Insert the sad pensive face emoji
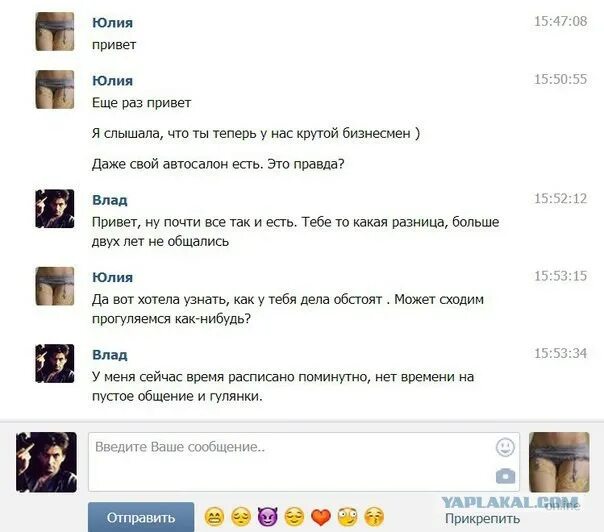This screenshot has height=532, width=604. coord(241,517)
